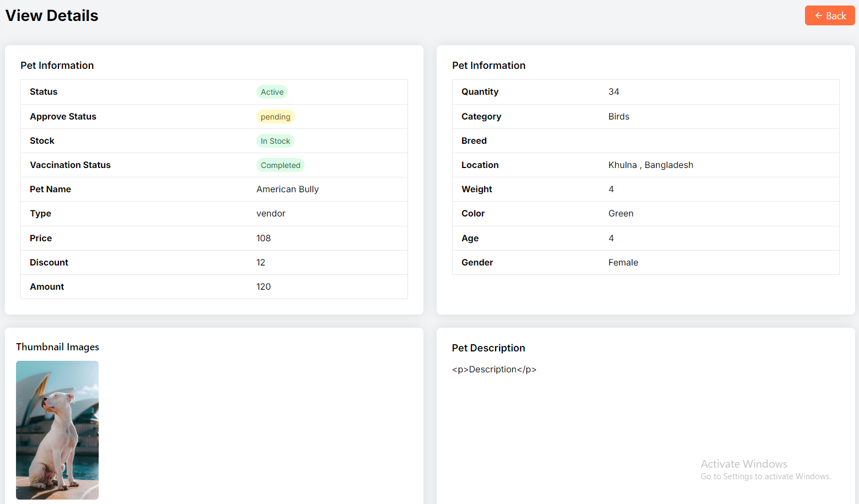The image size is (859, 504).
Task: Click the Active status badge
Action: (x=272, y=92)
